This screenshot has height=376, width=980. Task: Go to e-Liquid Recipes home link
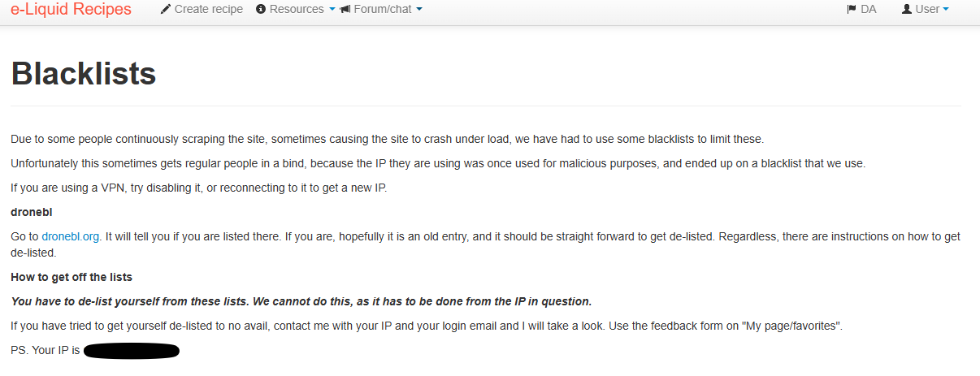click(x=71, y=10)
